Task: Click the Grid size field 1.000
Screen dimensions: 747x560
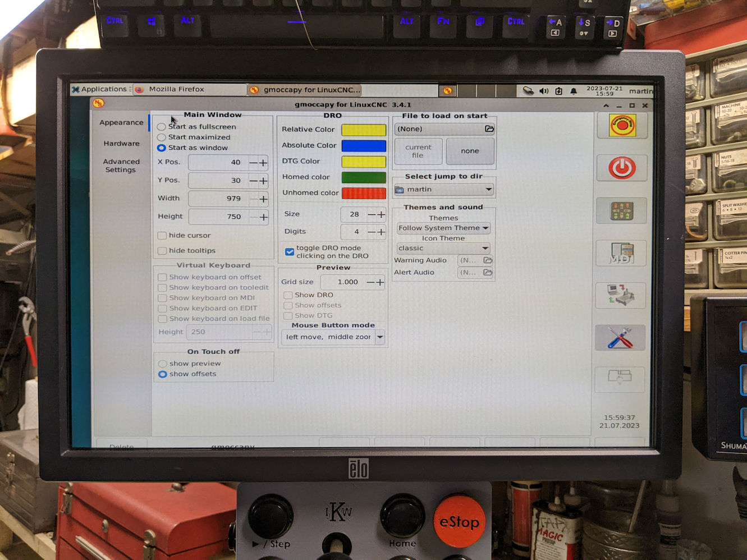Action: (343, 282)
